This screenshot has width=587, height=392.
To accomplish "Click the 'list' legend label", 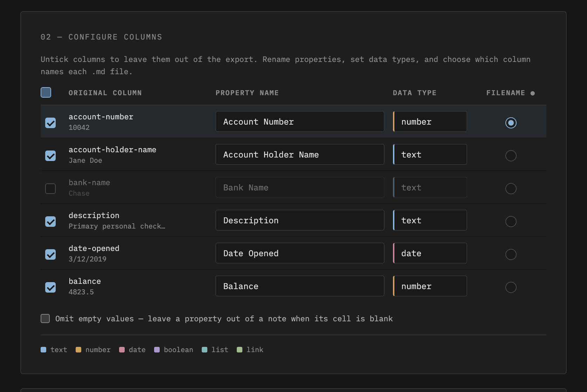I will [220, 350].
